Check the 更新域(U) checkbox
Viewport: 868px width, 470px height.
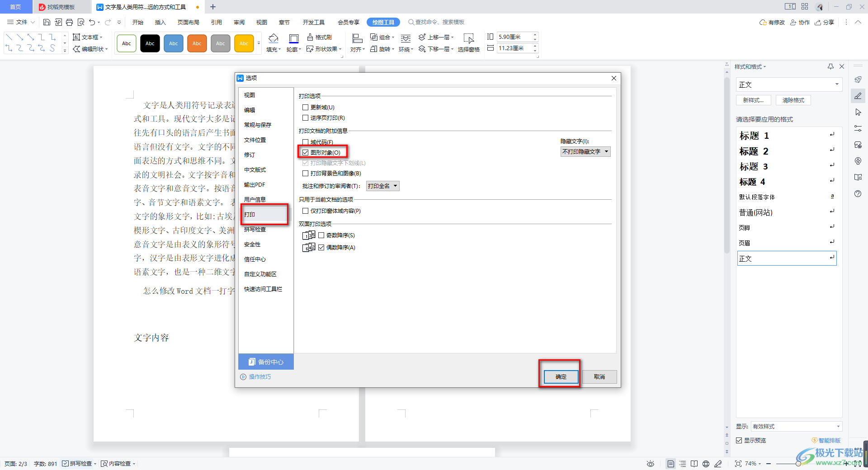(x=306, y=108)
